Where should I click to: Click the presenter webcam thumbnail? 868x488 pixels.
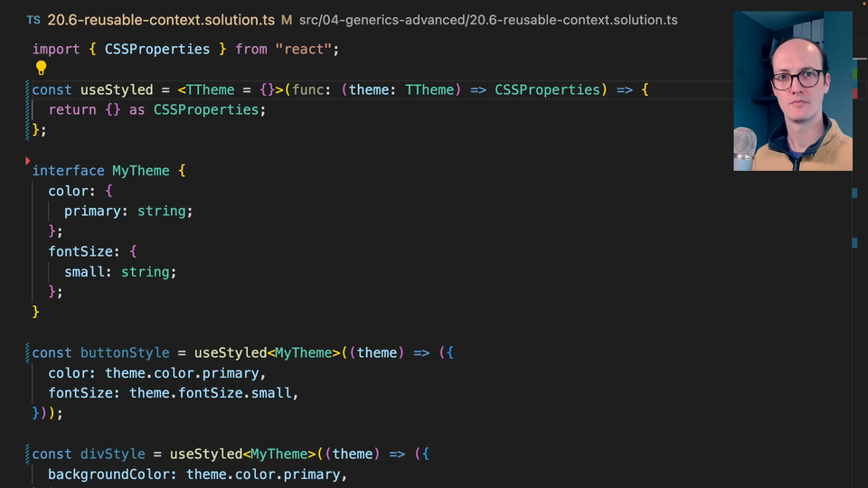click(792, 90)
